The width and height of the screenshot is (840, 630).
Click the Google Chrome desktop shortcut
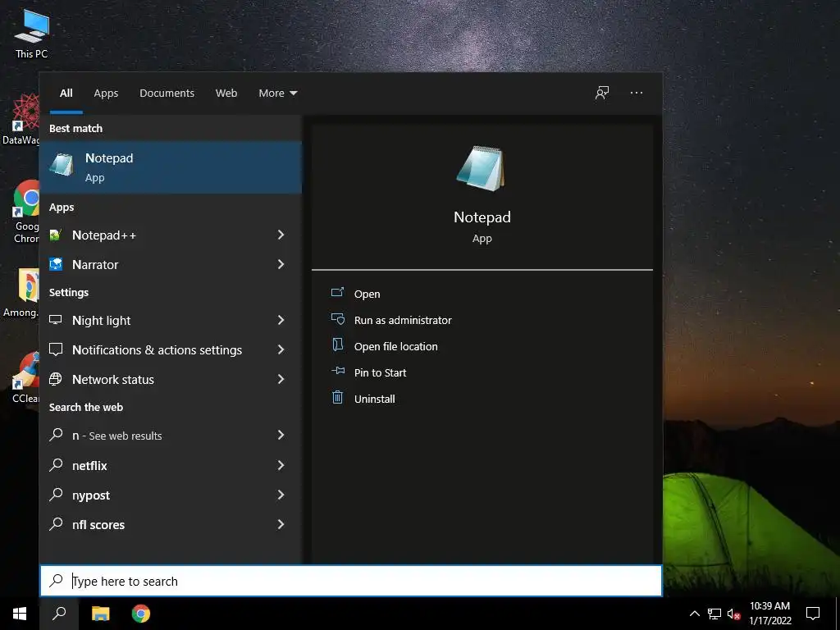[x=25, y=212]
